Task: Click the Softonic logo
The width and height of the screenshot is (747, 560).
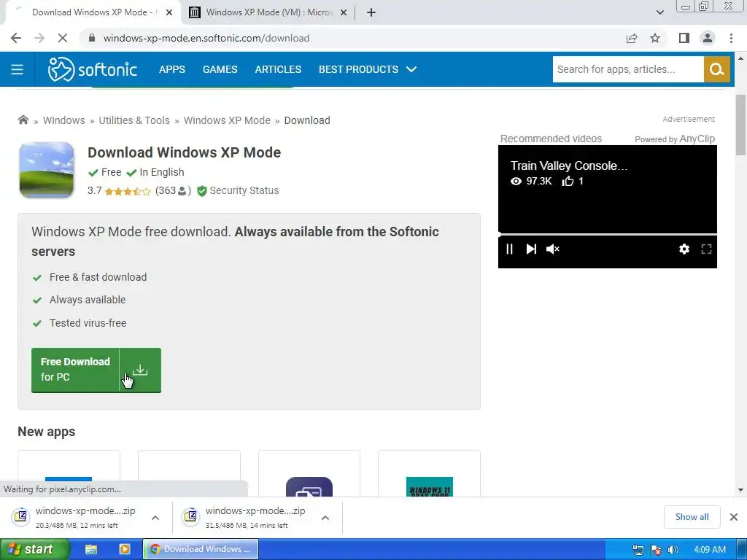Action: point(93,69)
